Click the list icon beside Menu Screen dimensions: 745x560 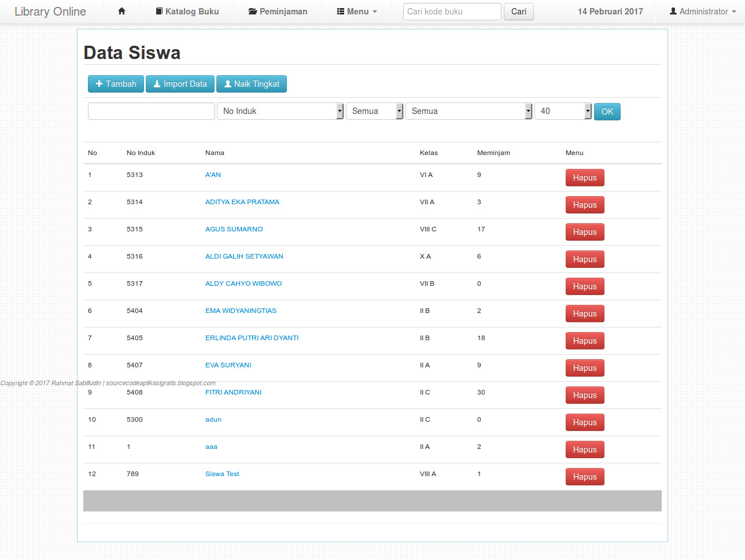click(341, 11)
